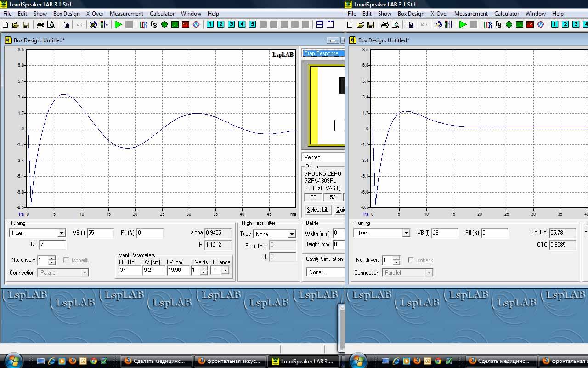Viewport: 588px width, 368px height.
Task: Click the red waveform icon in right window toolbar
Action: [530, 24]
